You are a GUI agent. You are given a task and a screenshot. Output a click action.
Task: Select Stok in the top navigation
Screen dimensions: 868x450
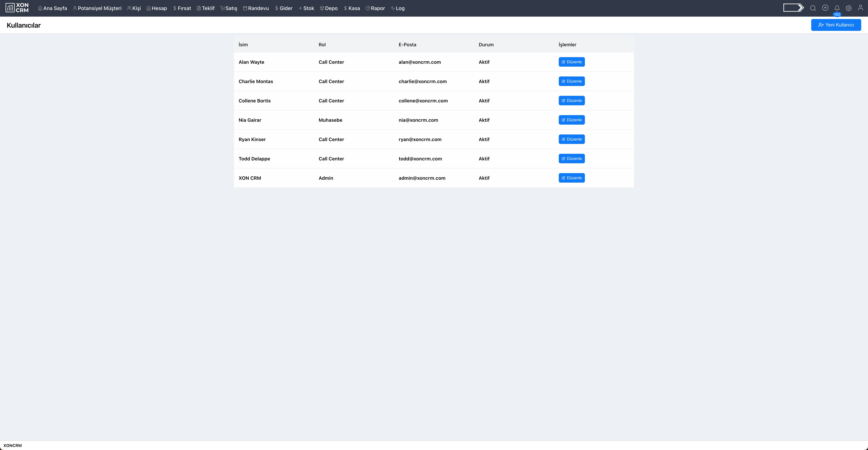coord(306,8)
